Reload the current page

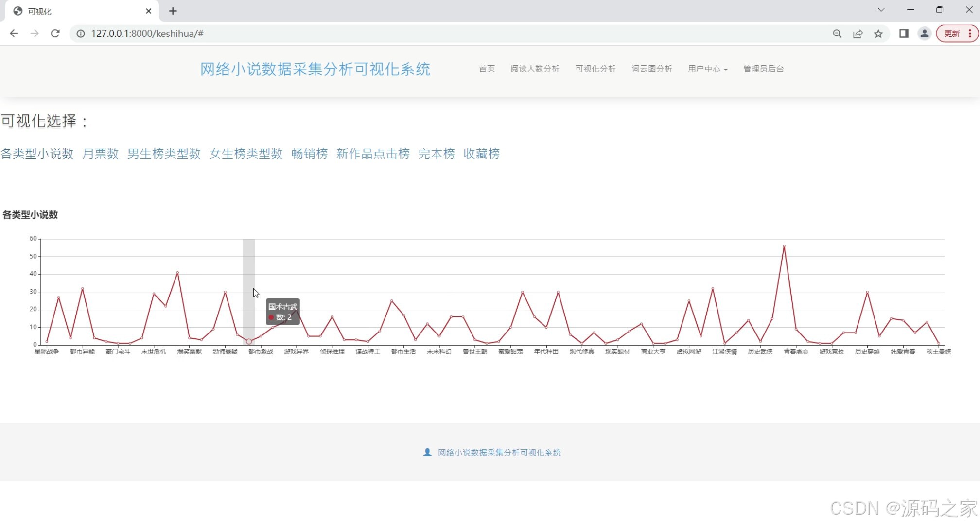pos(55,34)
